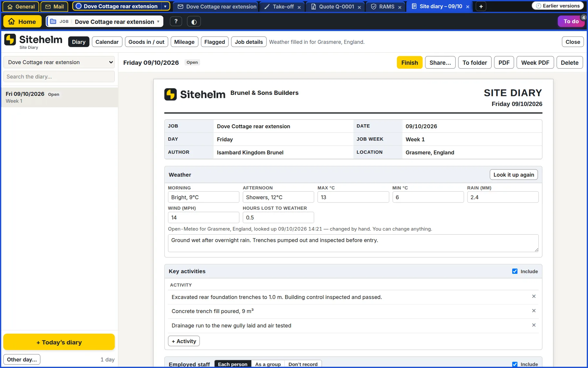
Task: Close the Site diary – 09/10 tab
Action: pos(467,7)
